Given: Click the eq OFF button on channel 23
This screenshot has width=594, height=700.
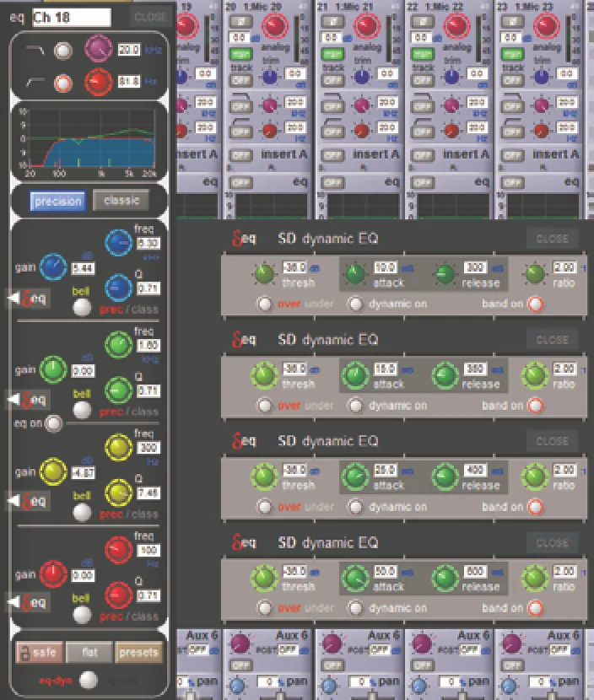Looking at the screenshot, I should click(512, 182).
